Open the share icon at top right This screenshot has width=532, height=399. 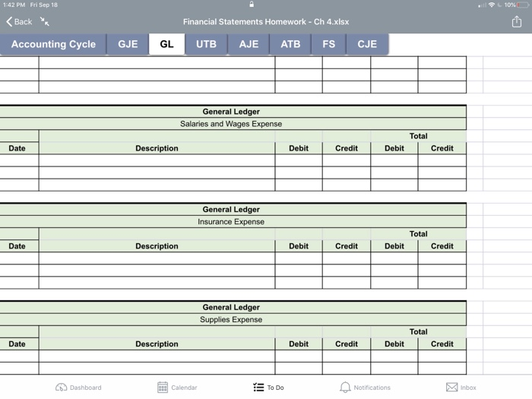[x=516, y=22]
